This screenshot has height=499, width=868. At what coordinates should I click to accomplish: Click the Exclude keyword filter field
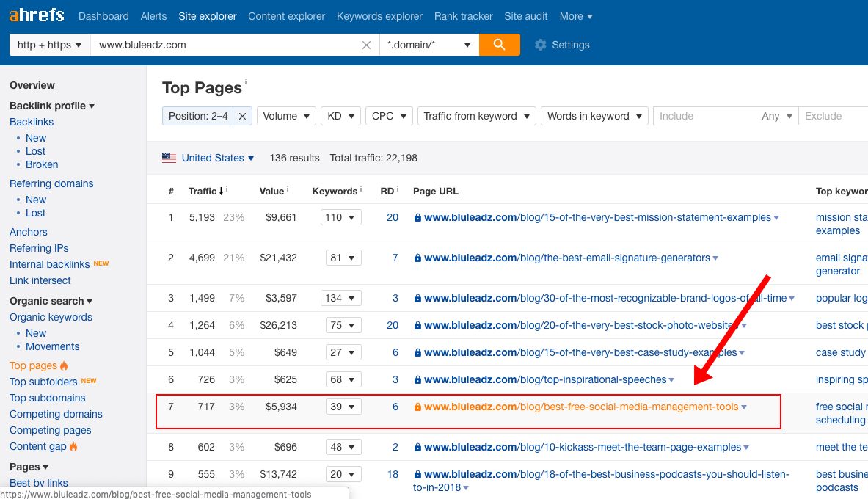[833, 116]
